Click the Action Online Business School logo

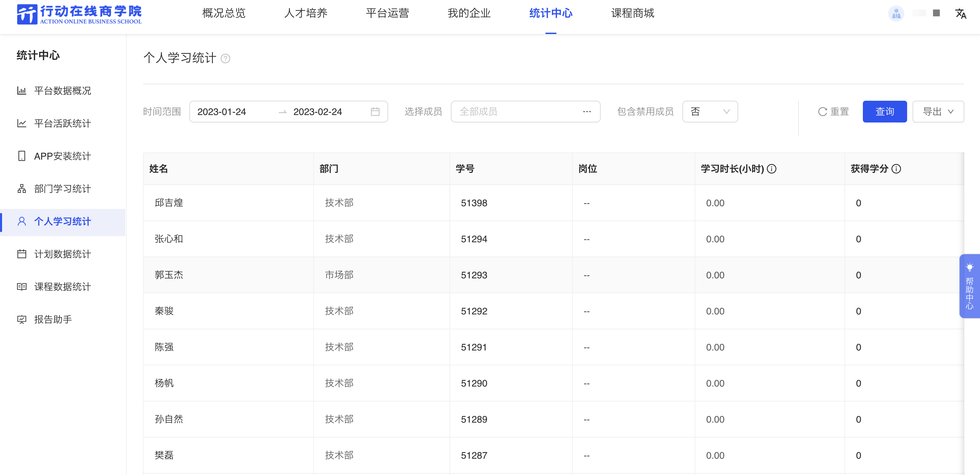(x=79, y=14)
